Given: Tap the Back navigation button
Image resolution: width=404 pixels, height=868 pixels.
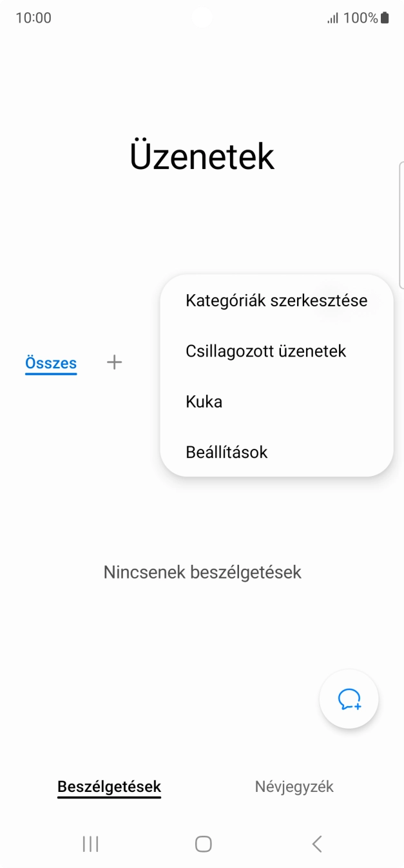Looking at the screenshot, I should coord(316,843).
